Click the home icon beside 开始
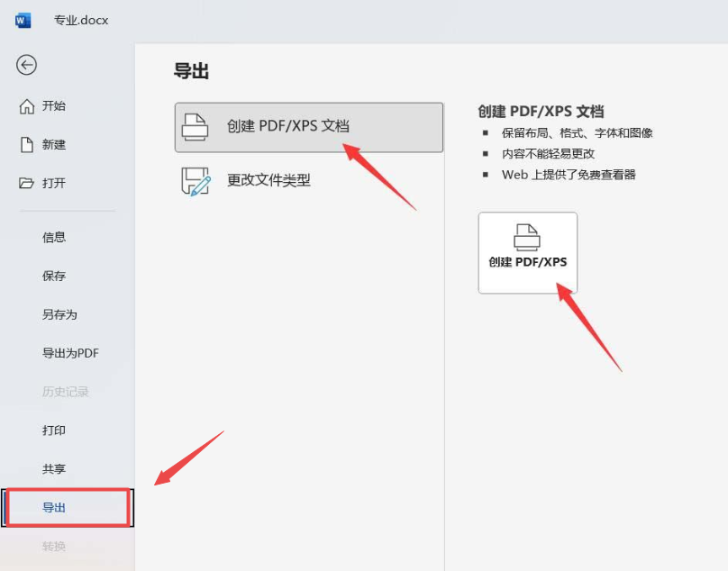The height and width of the screenshot is (571, 728). click(27, 106)
